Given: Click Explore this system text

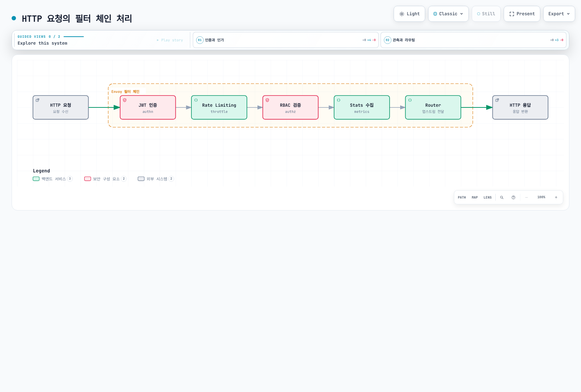Looking at the screenshot, I should click(x=42, y=43).
